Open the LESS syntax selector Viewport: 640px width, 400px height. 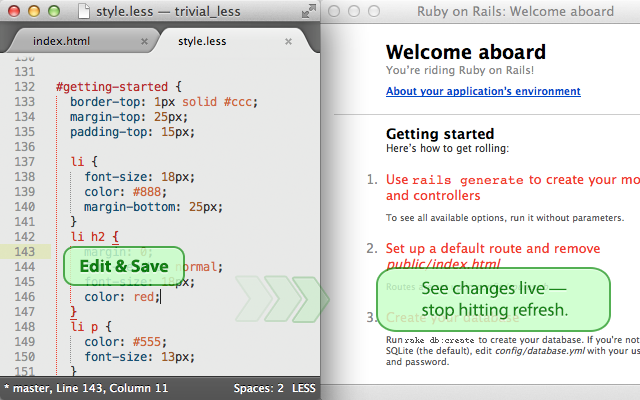304,388
